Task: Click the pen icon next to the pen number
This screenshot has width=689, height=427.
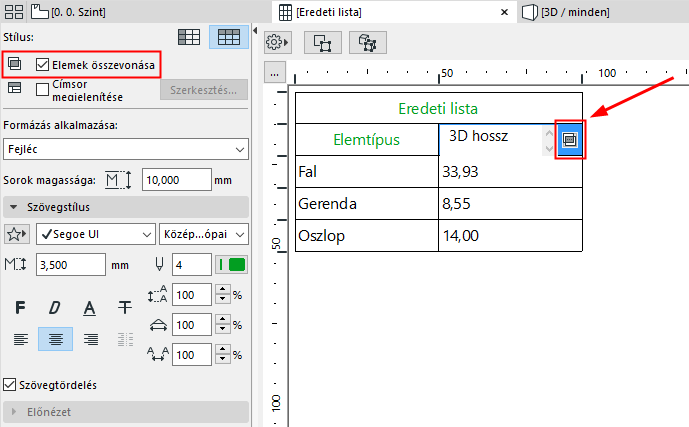Action: click(159, 264)
